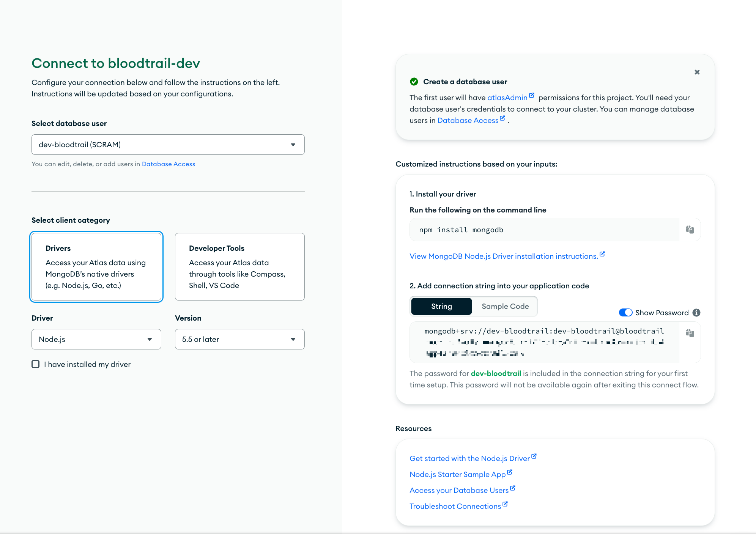Click the green checkmark beside Create a database user
The width and height of the screenshot is (756, 535).
tap(414, 82)
